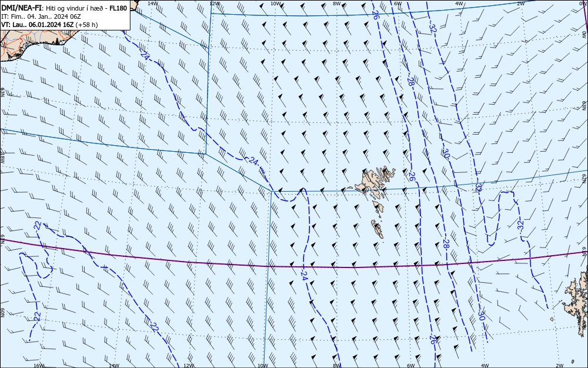The width and height of the screenshot is (588, 368).
Task: Click the '6W' longitude label on the bottom edge
Action: click(x=410, y=366)
